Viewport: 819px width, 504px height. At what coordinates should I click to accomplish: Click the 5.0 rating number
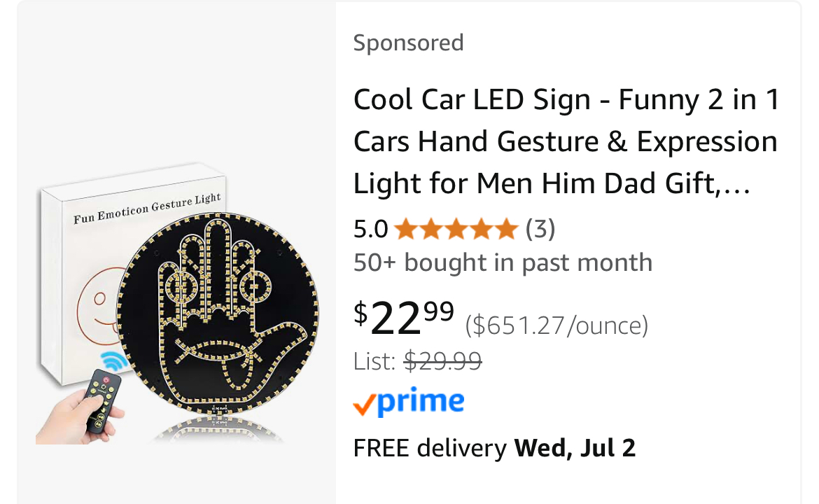(x=370, y=230)
